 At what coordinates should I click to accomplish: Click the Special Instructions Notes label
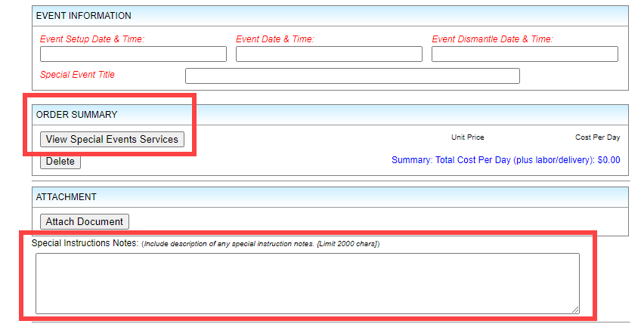85,243
